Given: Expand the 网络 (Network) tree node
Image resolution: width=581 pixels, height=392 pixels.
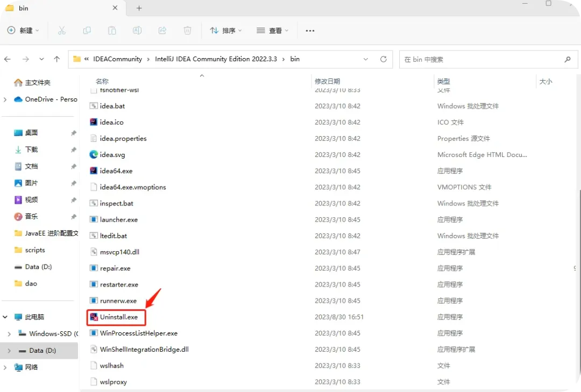Looking at the screenshot, I should tap(5, 367).
